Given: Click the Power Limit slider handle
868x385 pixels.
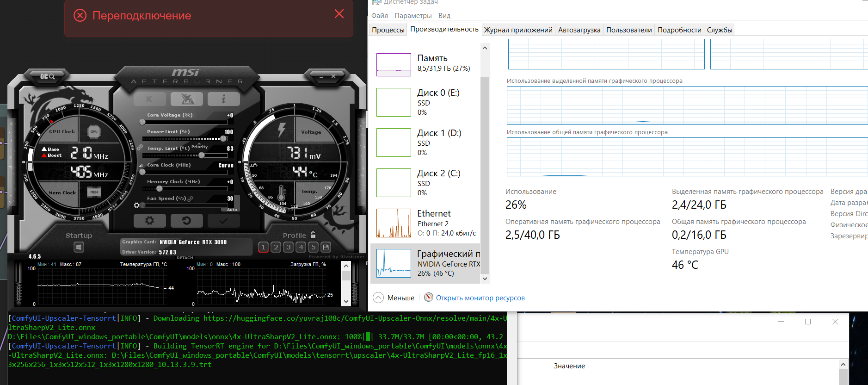Looking at the screenshot, I should click(x=223, y=139).
